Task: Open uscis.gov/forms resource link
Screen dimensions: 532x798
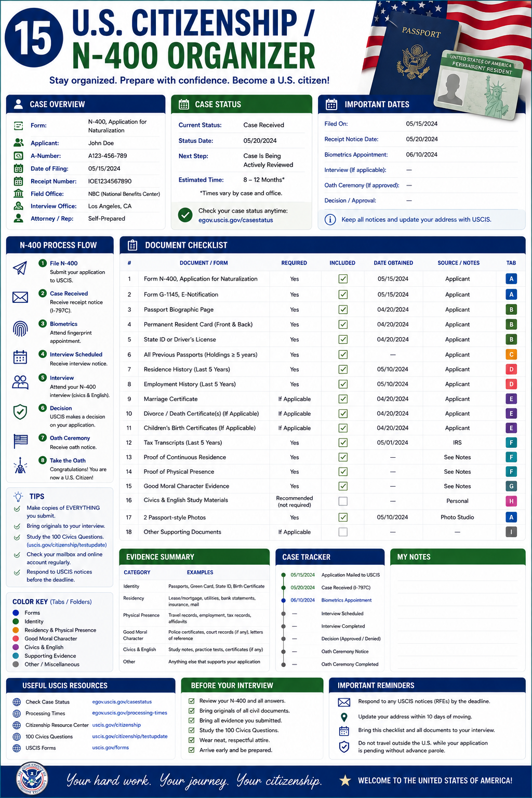Action: pyautogui.click(x=111, y=748)
